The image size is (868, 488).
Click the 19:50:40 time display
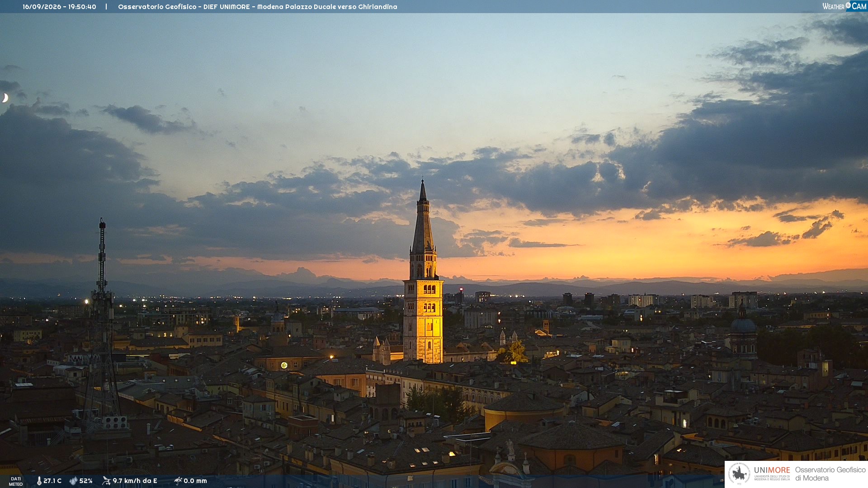(x=82, y=7)
